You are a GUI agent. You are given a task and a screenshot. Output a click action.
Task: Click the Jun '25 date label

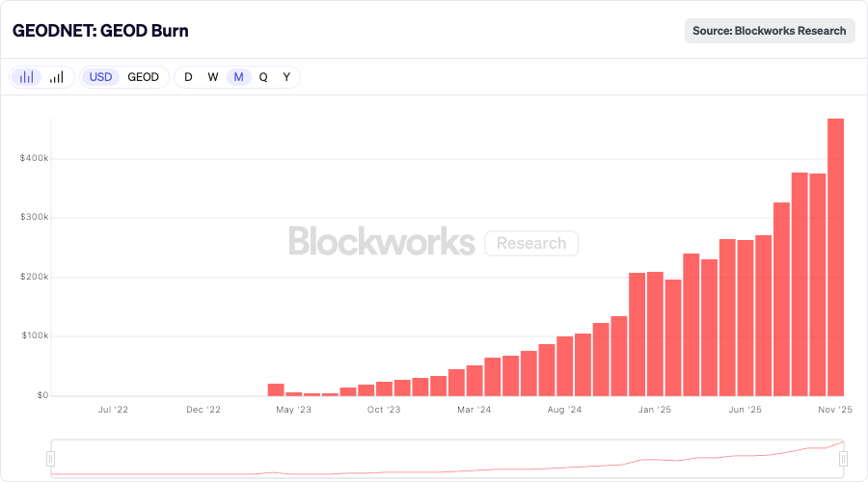(745, 410)
